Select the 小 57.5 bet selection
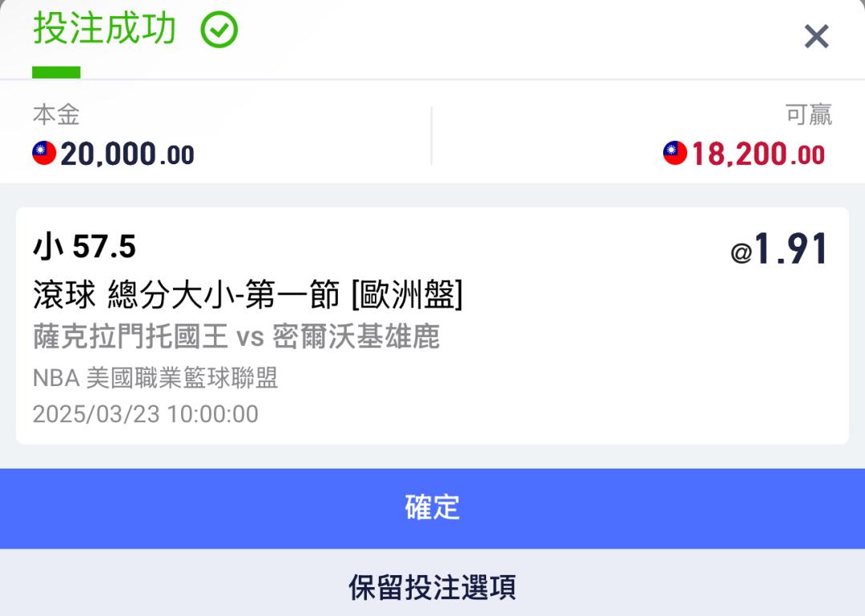 point(84,246)
